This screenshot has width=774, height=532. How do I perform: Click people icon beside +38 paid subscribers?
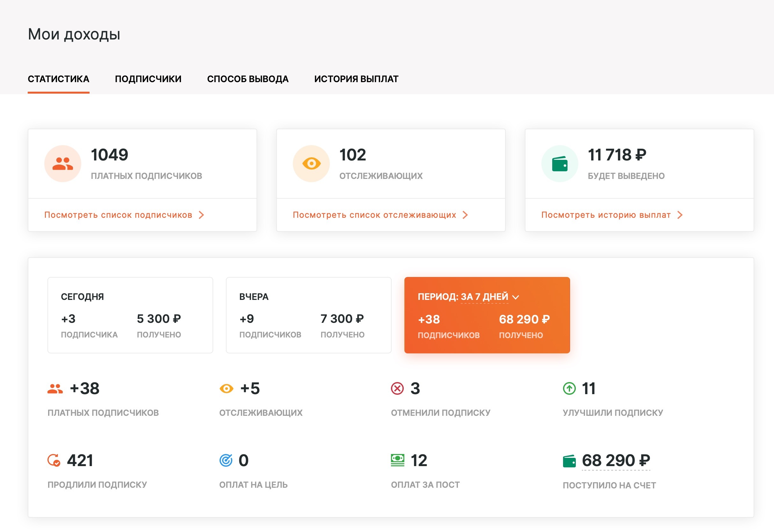tap(55, 389)
